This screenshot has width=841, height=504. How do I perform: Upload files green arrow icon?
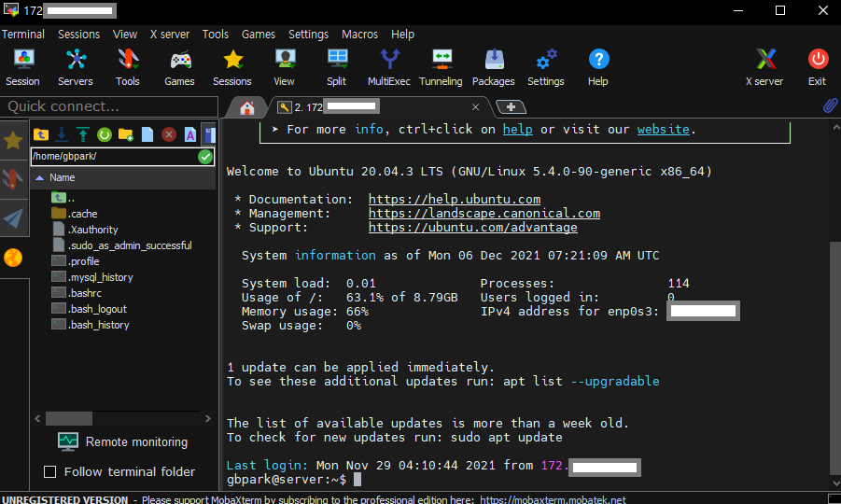(83, 134)
